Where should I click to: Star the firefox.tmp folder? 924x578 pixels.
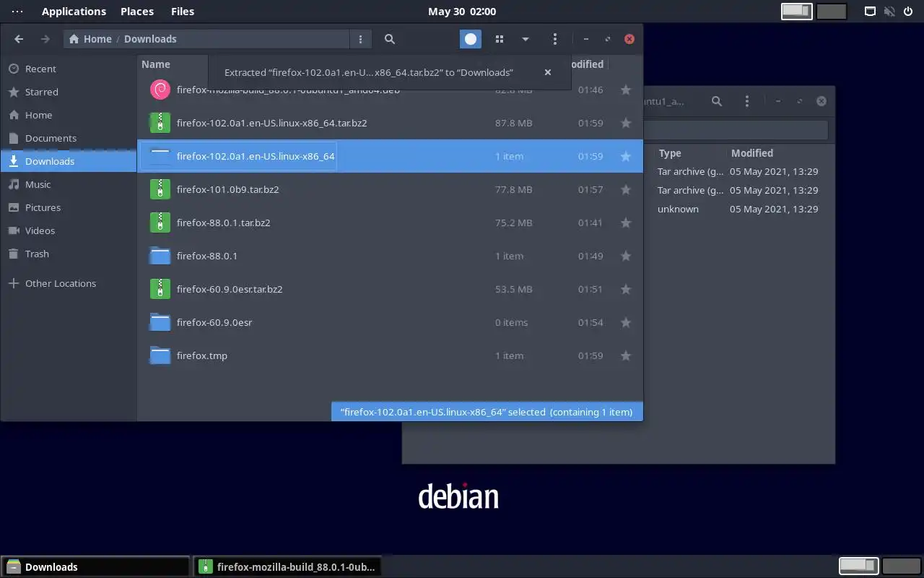point(626,355)
